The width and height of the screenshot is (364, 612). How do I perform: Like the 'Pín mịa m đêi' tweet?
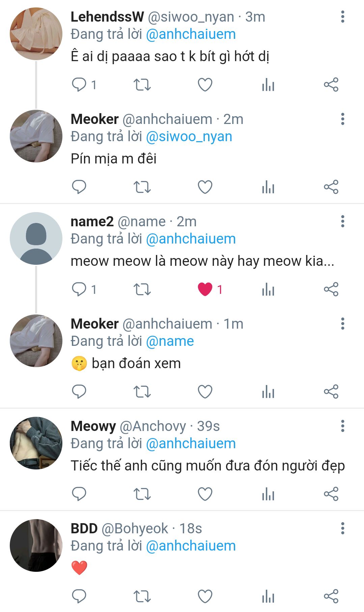pyautogui.click(x=205, y=187)
